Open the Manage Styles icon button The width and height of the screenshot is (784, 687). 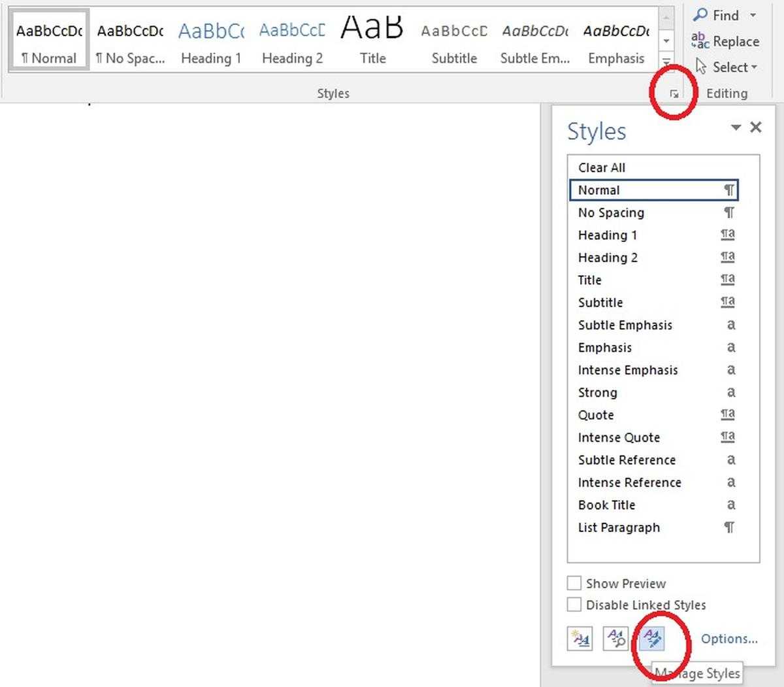(651, 638)
